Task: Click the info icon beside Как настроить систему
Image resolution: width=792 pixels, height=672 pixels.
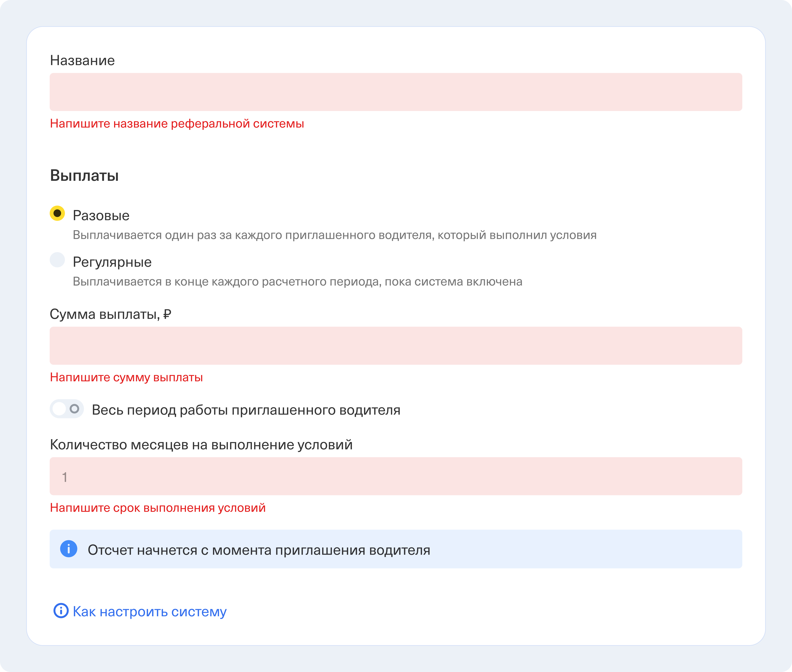Action: (61, 611)
